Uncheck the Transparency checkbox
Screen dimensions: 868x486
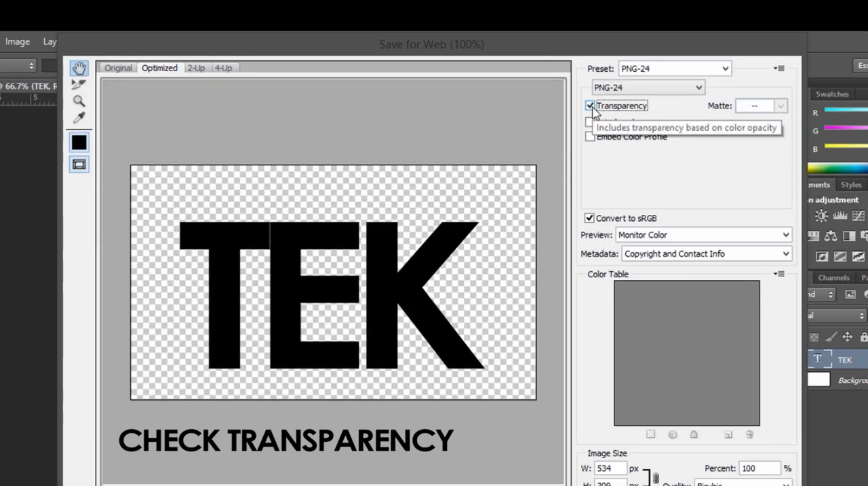point(590,106)
